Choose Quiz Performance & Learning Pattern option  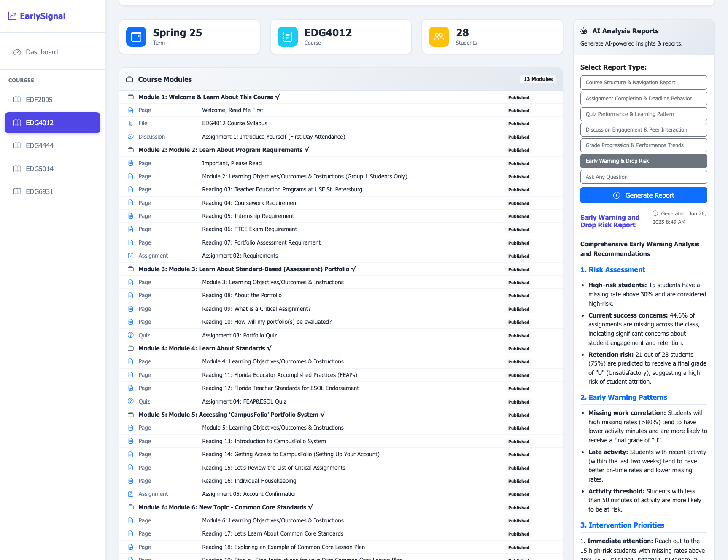(x=643, y=114)
